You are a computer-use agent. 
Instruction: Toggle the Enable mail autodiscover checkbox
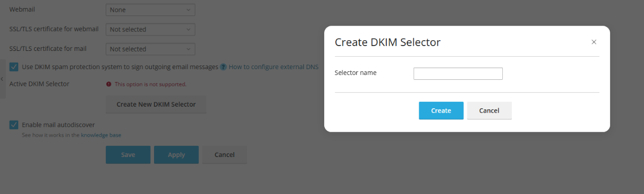14,125
